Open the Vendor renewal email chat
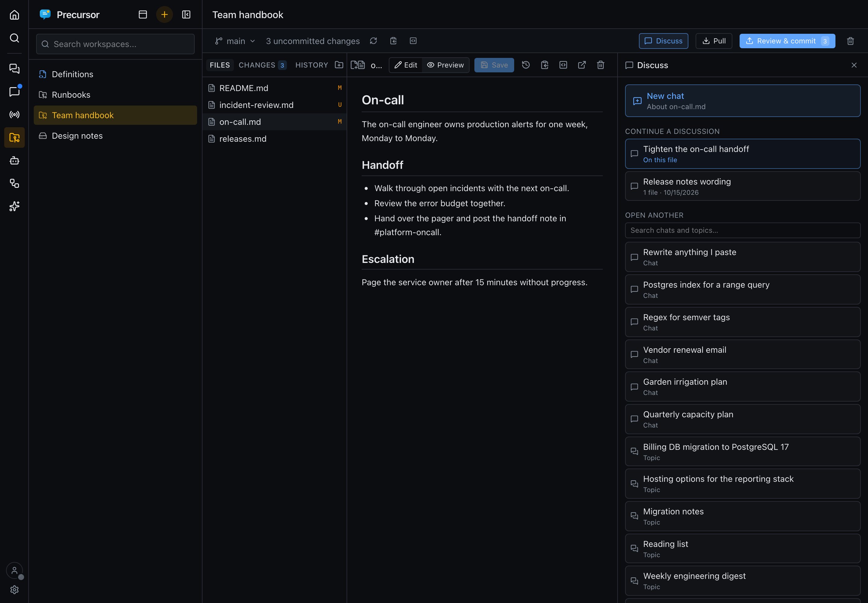868x603 pixels. 743,354
